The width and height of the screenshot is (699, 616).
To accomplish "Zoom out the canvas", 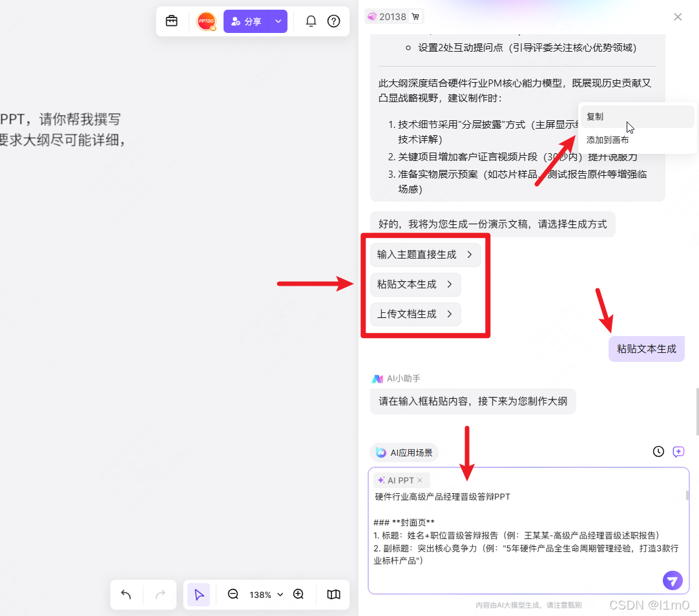I will click(233, 594).
